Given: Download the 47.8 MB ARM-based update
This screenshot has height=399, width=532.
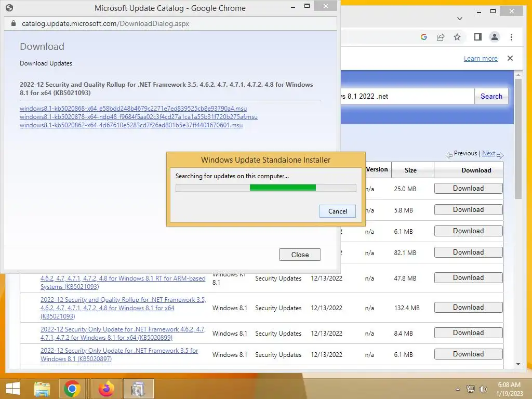Looking at the screenshot, I should coord(468,277).
